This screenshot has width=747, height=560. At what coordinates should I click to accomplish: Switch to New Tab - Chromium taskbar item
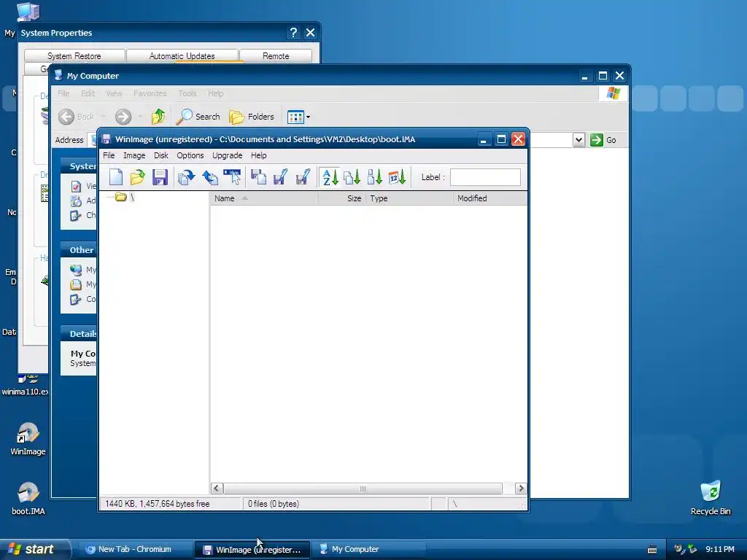[x=134, y=549]
